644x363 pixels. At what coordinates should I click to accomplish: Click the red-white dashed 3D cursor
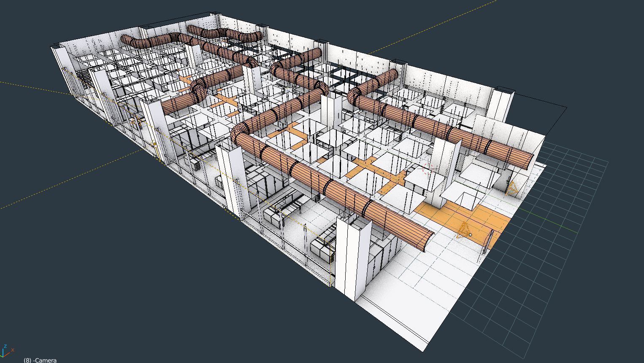(428, 169)
